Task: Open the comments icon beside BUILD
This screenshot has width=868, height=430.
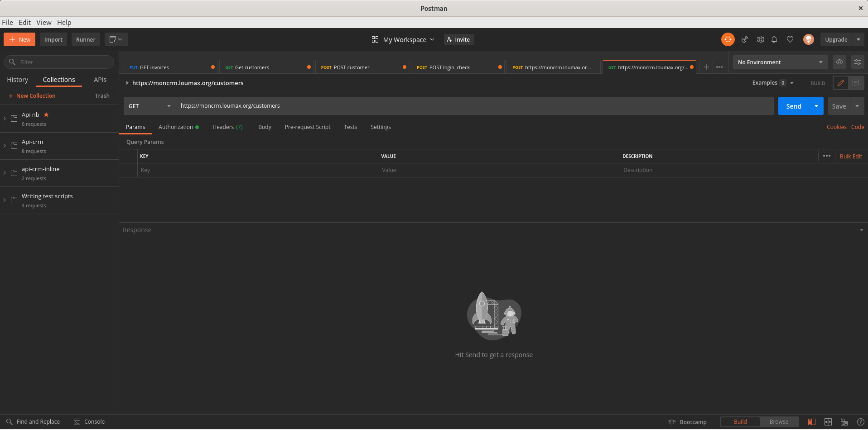Action: [855, 83]
